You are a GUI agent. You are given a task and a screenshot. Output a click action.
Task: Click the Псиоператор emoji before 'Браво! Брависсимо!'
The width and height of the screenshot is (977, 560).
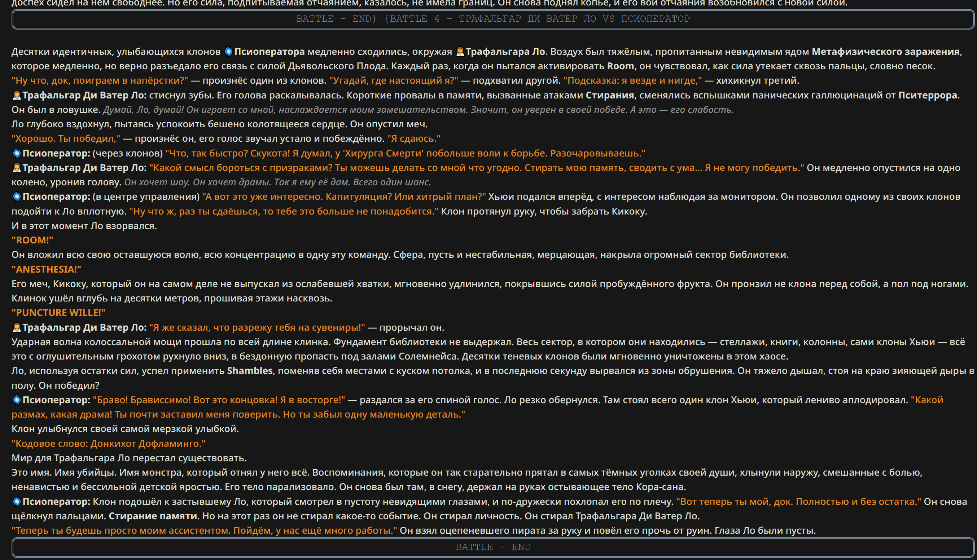pos(17,400)
